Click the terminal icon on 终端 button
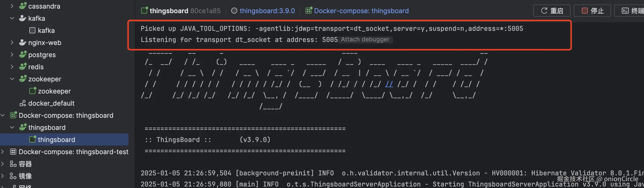 coord(625,11)
